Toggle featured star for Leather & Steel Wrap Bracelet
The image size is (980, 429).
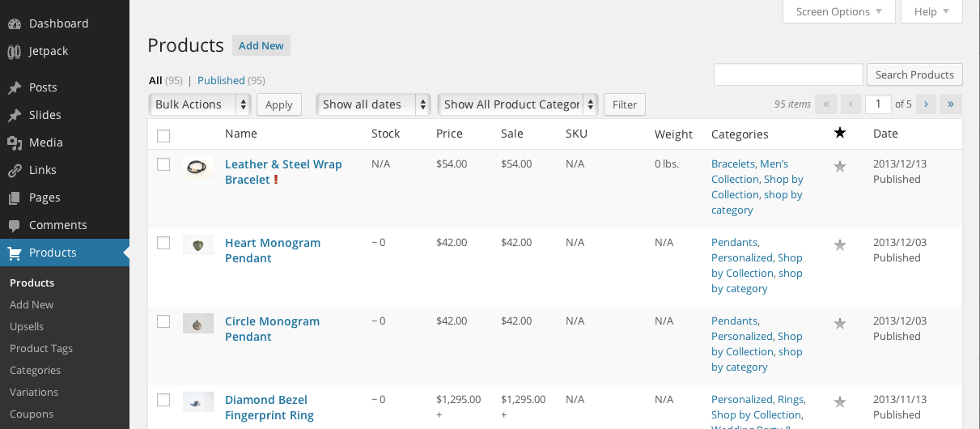840,166
